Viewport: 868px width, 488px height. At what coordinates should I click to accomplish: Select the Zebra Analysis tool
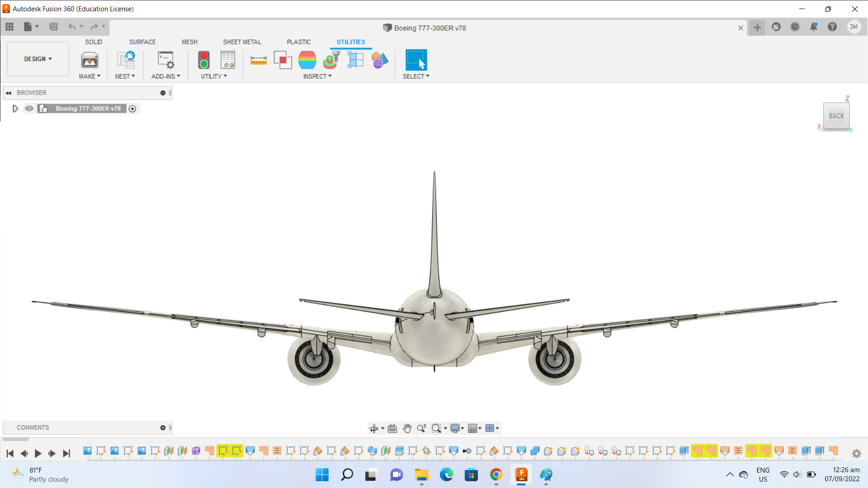307,60
